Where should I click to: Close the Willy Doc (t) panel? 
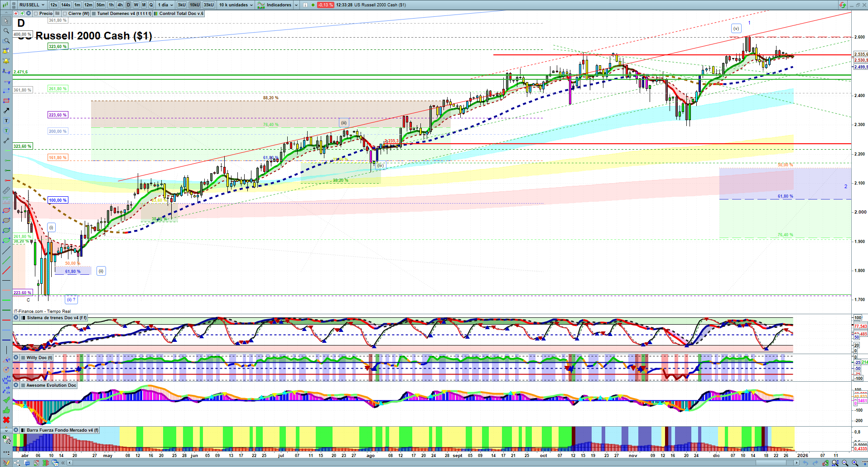tap(16, 358)
